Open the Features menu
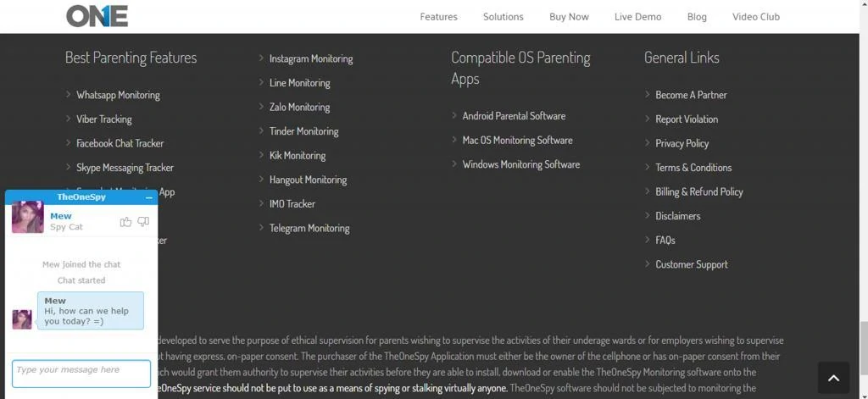This screenshot has height=399, width=868. [438, 17]
